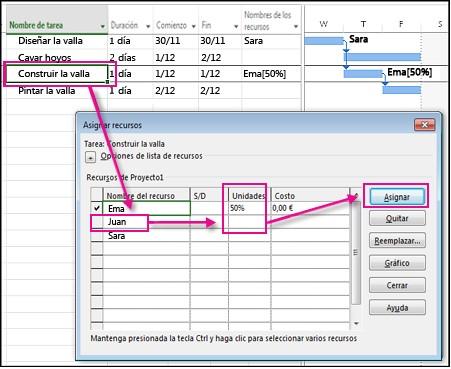Click Sara in the resource names column
The width and height of the screenshot is (451, 369).
pos(271,41)
